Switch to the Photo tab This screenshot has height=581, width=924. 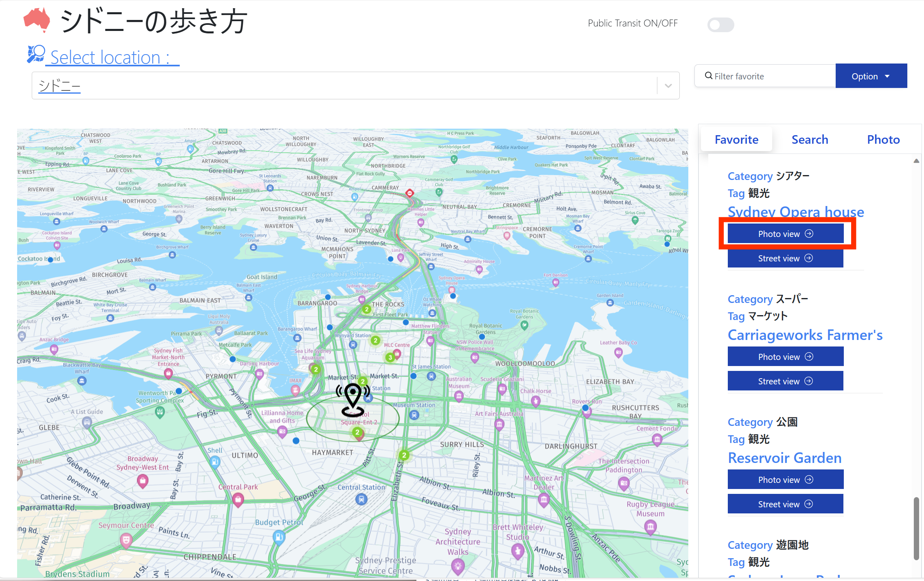pyautogui.click(x=883, y=139)
